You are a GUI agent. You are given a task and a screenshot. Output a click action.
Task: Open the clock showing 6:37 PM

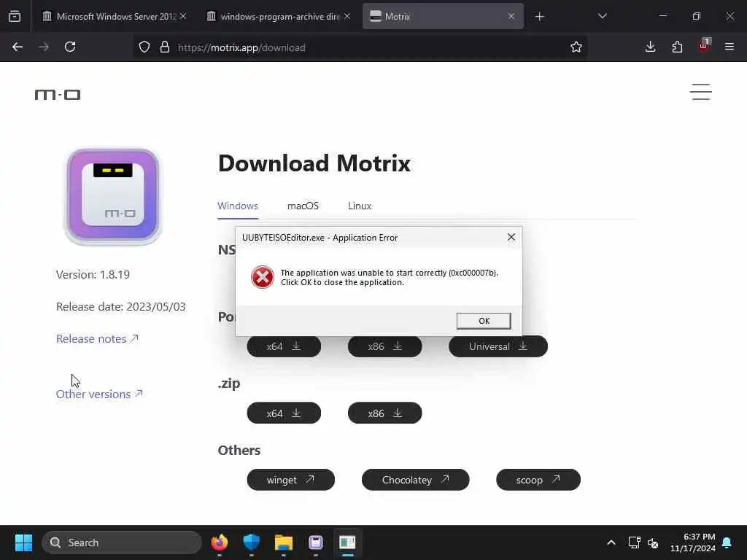[693, 542]
